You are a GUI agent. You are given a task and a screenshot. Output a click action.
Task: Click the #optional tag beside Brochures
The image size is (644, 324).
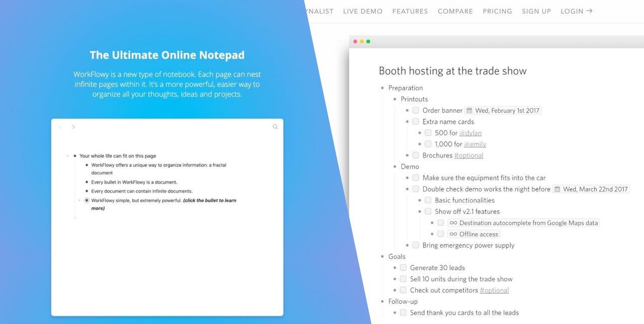(468, 155)
